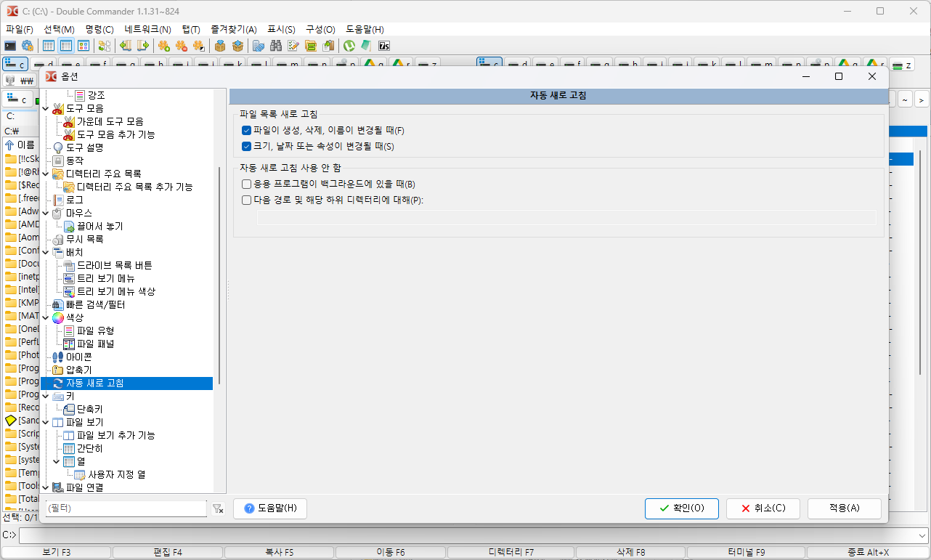Collapse the 파일 연결 tree node
931x560 pixels.
46,487
